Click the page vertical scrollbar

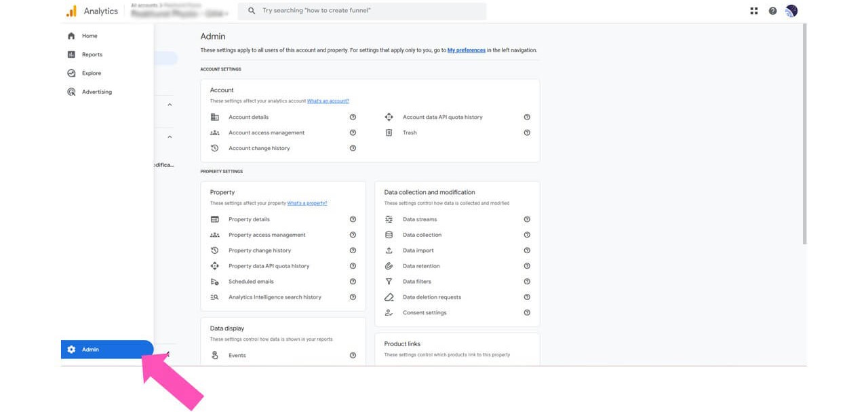point(804,136)
